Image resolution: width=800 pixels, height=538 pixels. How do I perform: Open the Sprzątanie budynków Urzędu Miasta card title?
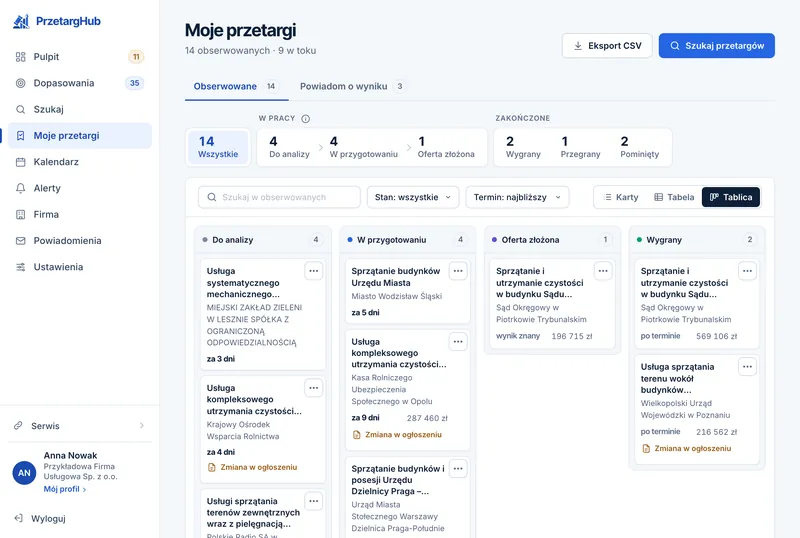click(395, 277)
